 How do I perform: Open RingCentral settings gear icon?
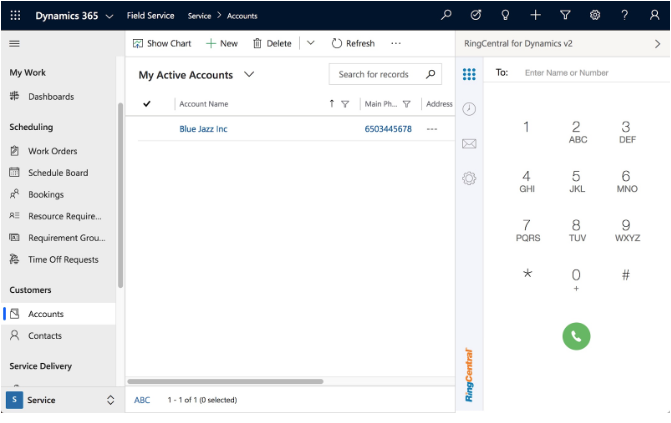point(469,178)
